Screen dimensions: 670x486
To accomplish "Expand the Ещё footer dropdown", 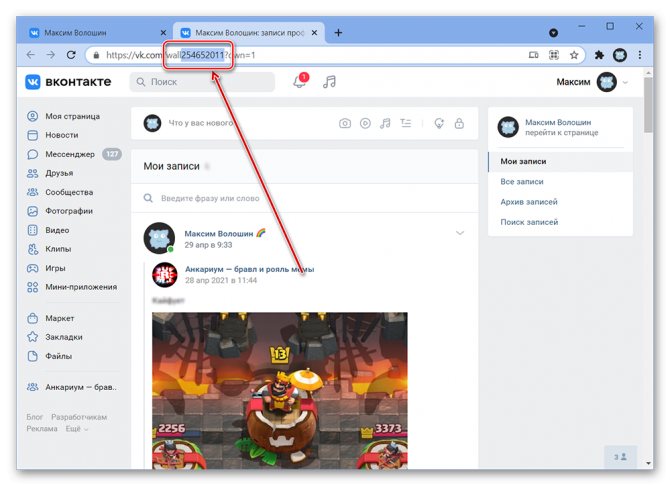I will coord(77,429).
